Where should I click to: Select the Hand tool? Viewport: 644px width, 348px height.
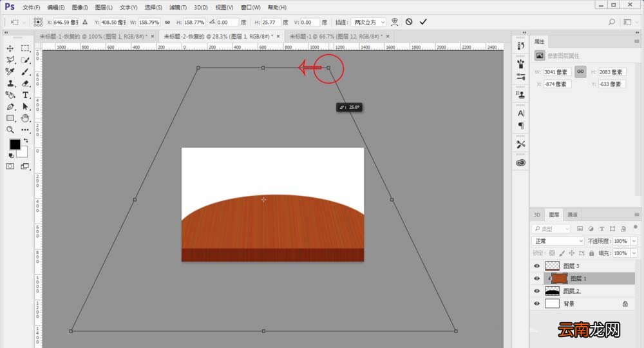tap(25, 119)
